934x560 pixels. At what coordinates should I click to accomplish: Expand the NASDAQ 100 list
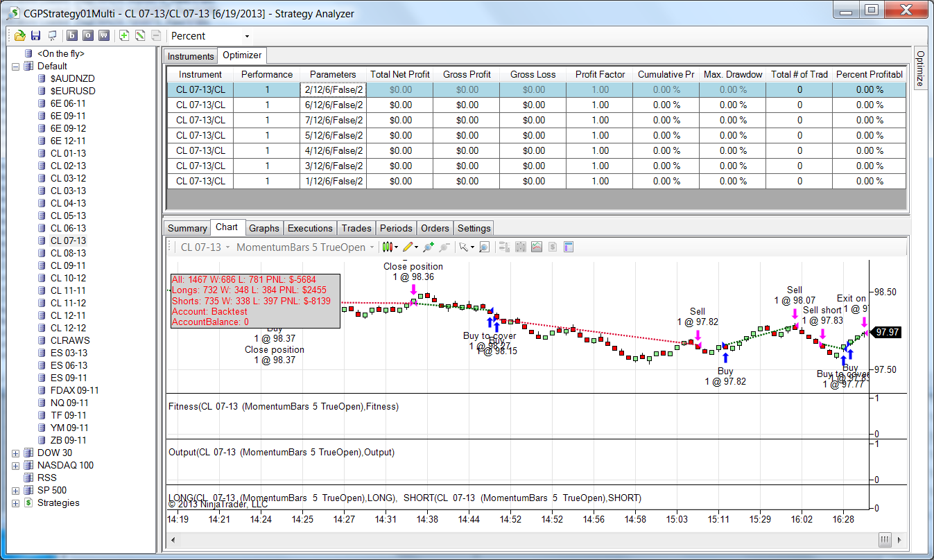(x=15, y=466)
